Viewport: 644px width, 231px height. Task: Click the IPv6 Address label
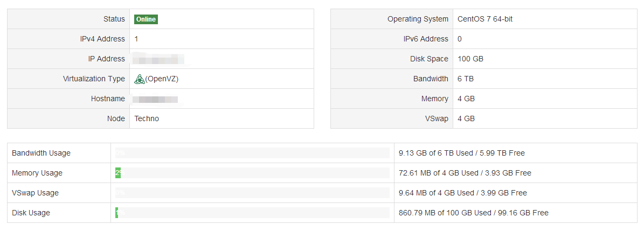tap(426, 39)
